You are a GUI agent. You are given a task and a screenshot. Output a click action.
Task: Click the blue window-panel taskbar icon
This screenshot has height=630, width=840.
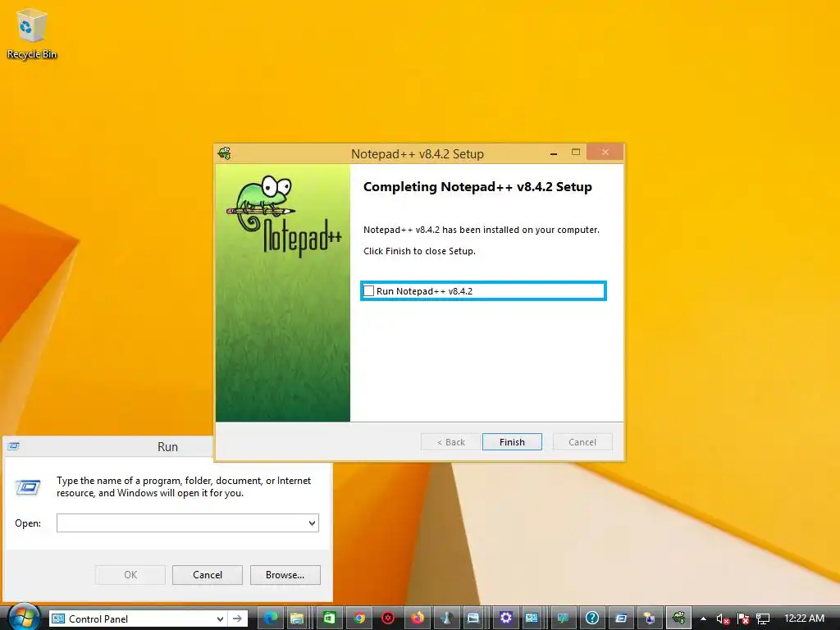click(x=473, y=619)
